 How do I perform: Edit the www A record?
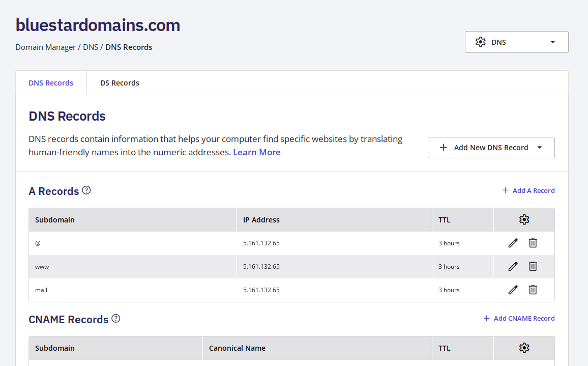click(513, 267)
